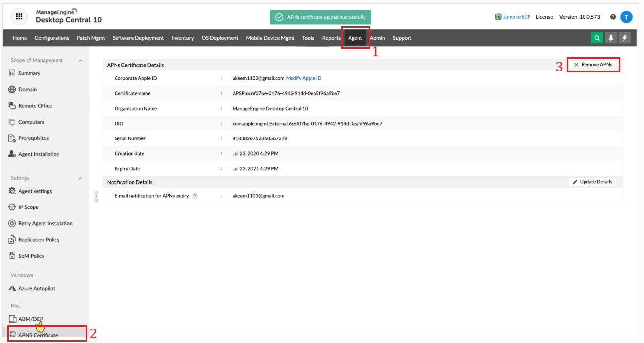Image resolution: width=644 pixels, height=343 pixels.
Task: Click the Remove APNs button
Action: 593,65
